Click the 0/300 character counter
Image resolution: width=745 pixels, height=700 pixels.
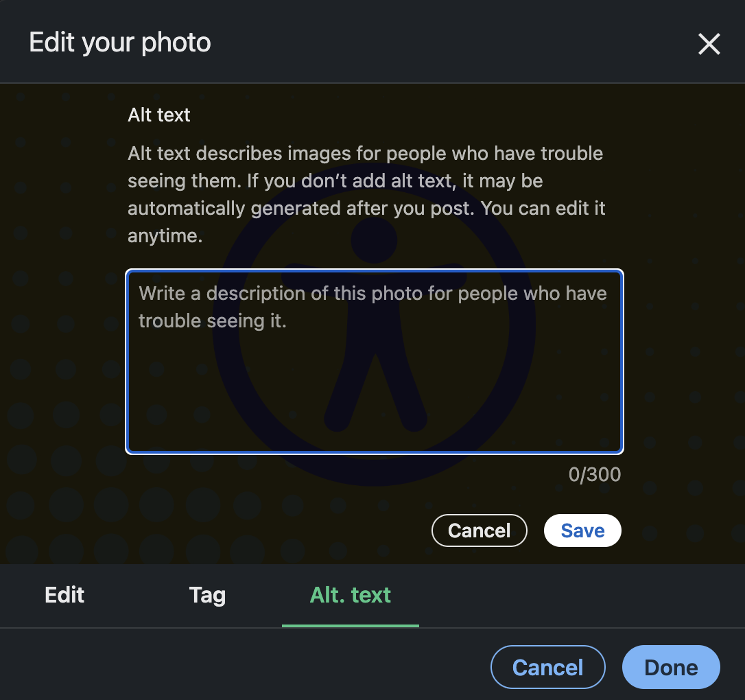click(594, 474)
